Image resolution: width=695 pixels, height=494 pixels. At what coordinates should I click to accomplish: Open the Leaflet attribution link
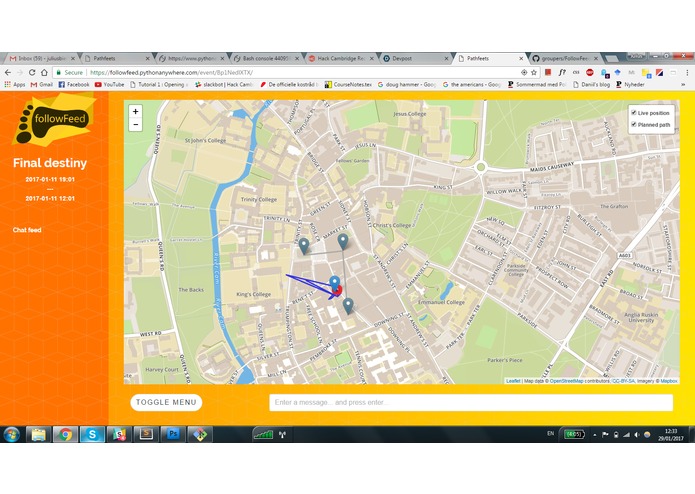click(513, 381)
